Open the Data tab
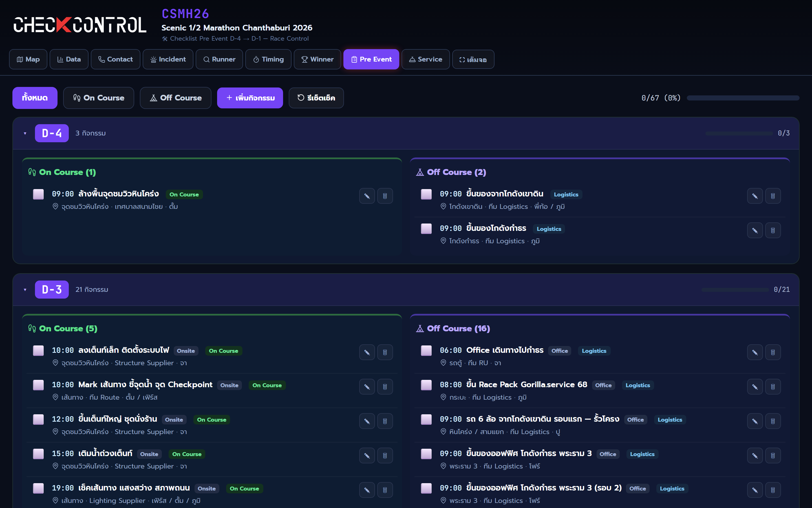This screenshot has width=812, height=508. pos(69,60)
